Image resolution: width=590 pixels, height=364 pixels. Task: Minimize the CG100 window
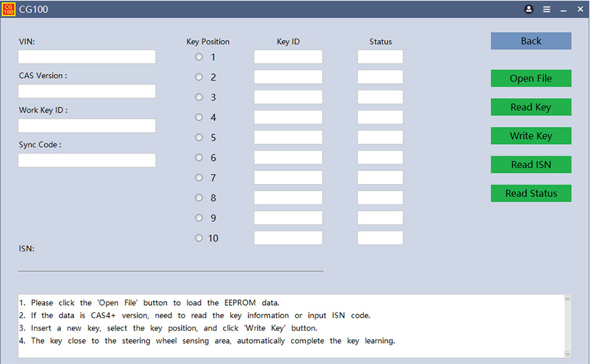tap(564, 10)
